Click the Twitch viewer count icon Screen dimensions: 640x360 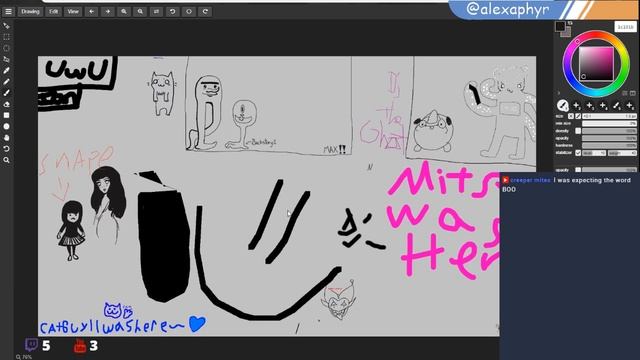pyautogui.click(x=31, y=345)
